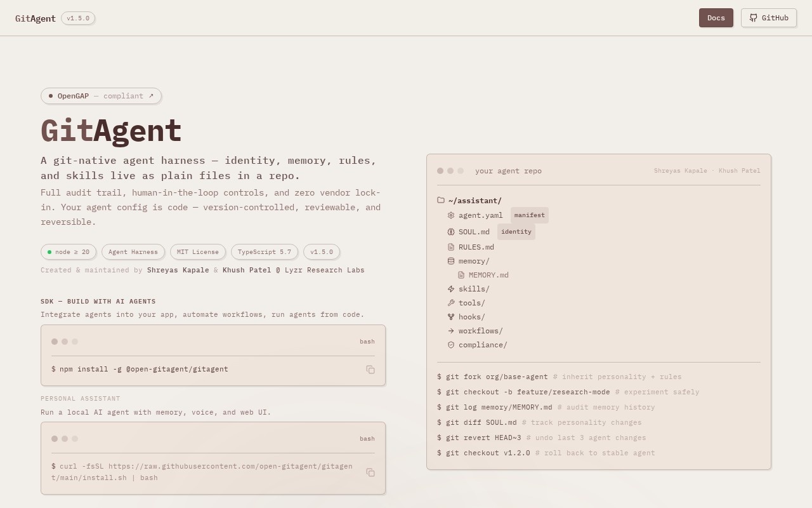The width and height of the screenshot is (812, 508).
Task: Click the database icon beside memory/
Action: coord(451,261)
